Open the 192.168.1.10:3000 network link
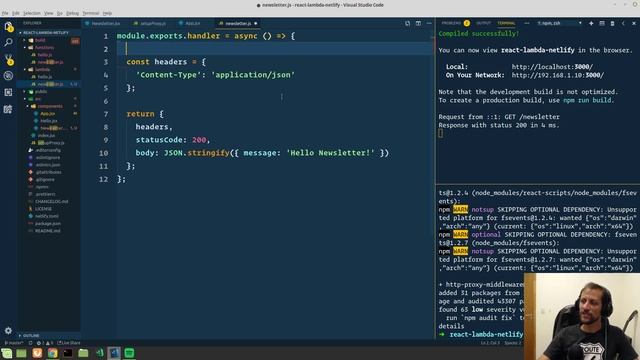This screenshot has height=360, width=640. [x=558, y=75]
